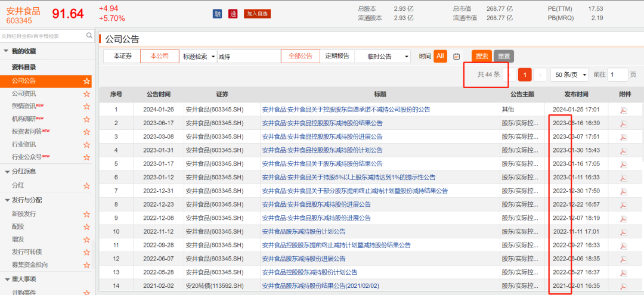Click the blue 融 margin trading icon
Screen dimensions: 644x295
(x=217, y=14)
